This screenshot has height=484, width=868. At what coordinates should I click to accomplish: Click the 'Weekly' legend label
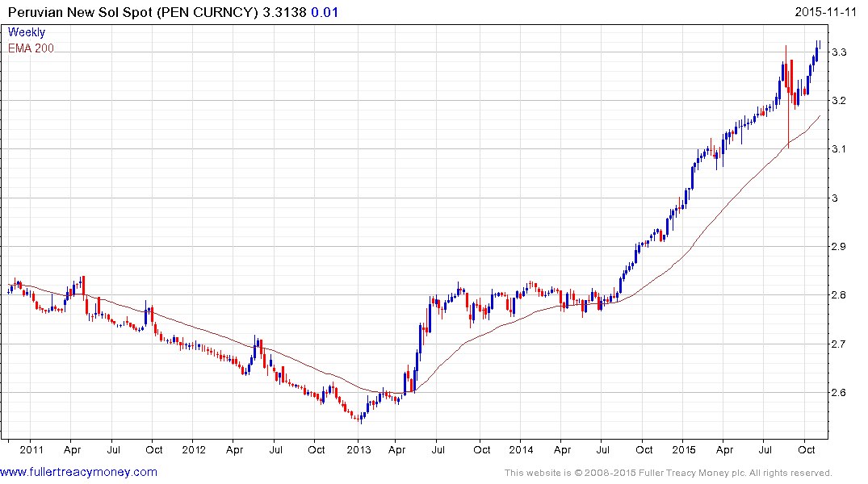(27, 32)
